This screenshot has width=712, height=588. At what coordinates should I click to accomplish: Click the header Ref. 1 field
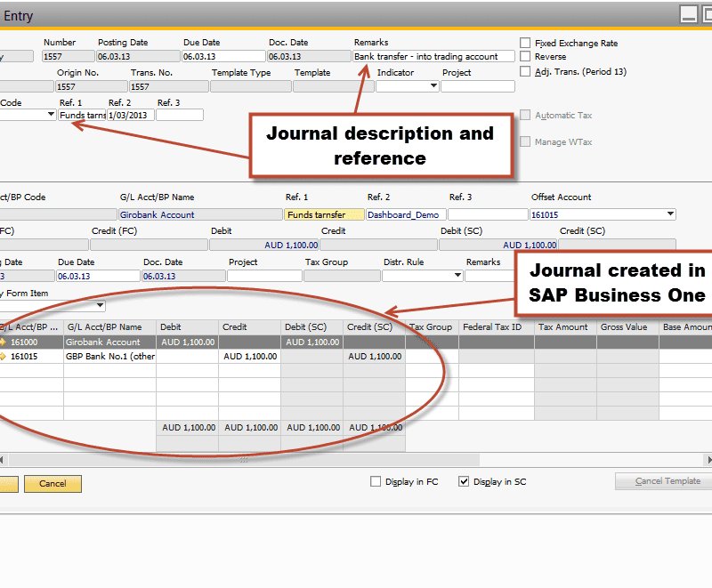[82, 116]
